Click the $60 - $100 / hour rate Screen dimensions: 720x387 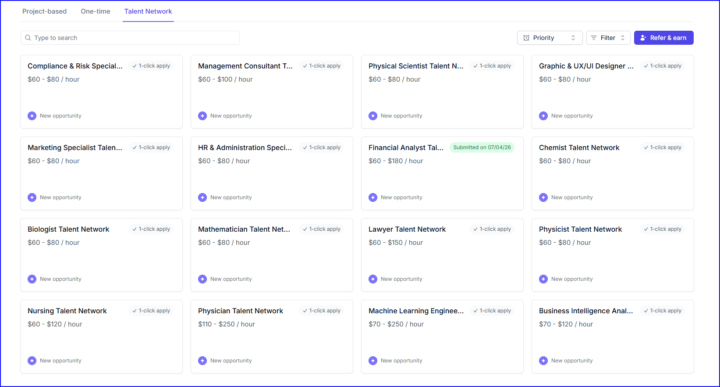pos(225,79)
